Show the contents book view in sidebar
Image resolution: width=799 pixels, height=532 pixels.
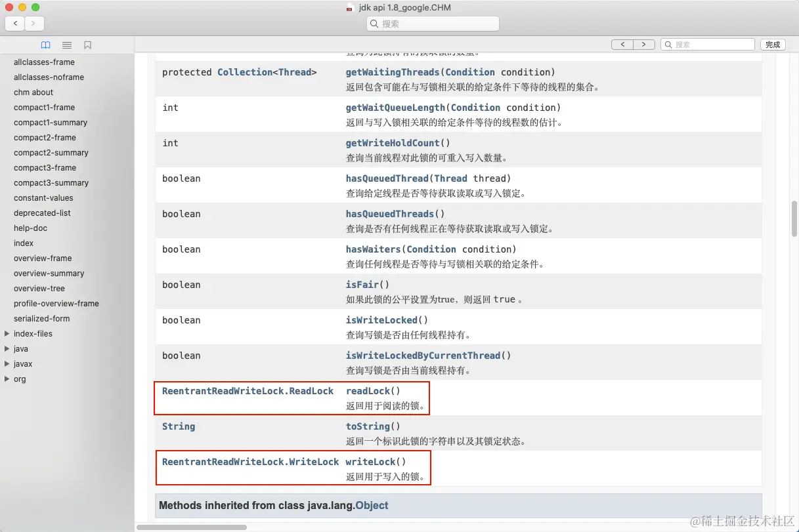45,45
